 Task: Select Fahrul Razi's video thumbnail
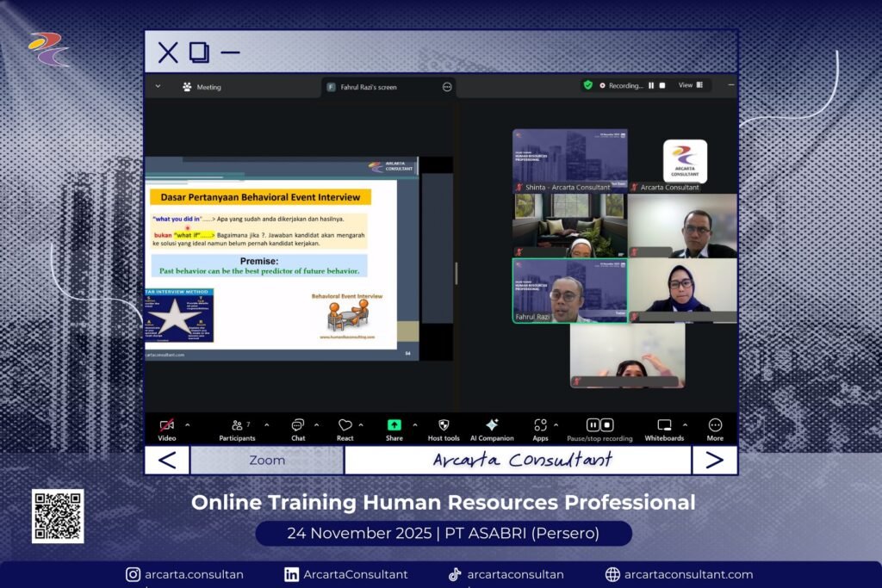pos(569,291)
